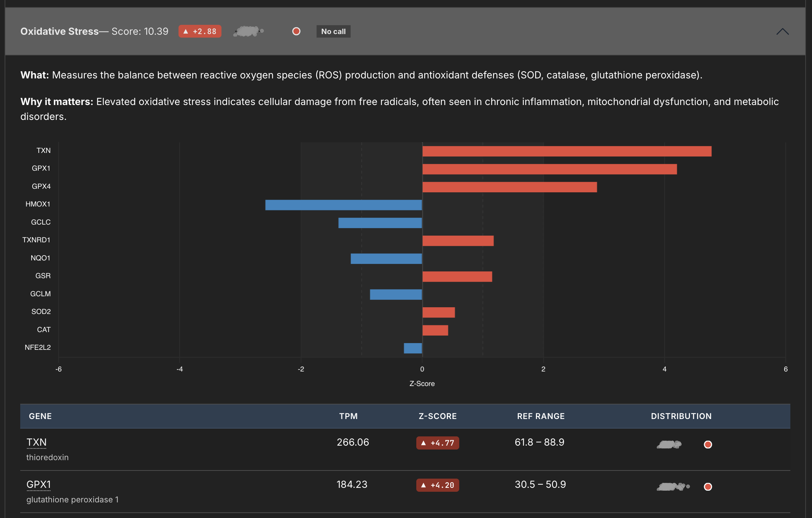Click the TXN red bar in chart

[x=566, y=151]
